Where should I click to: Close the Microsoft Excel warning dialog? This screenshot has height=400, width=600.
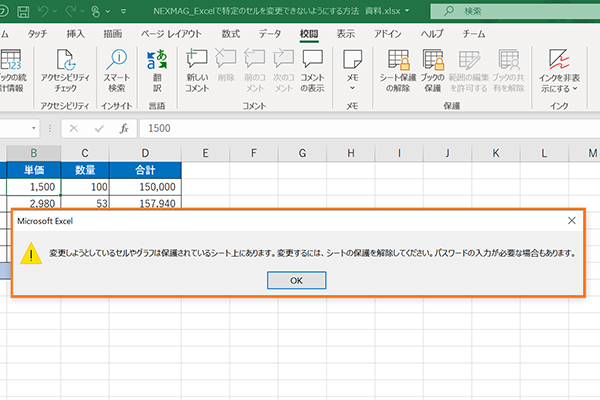(571, 219)
